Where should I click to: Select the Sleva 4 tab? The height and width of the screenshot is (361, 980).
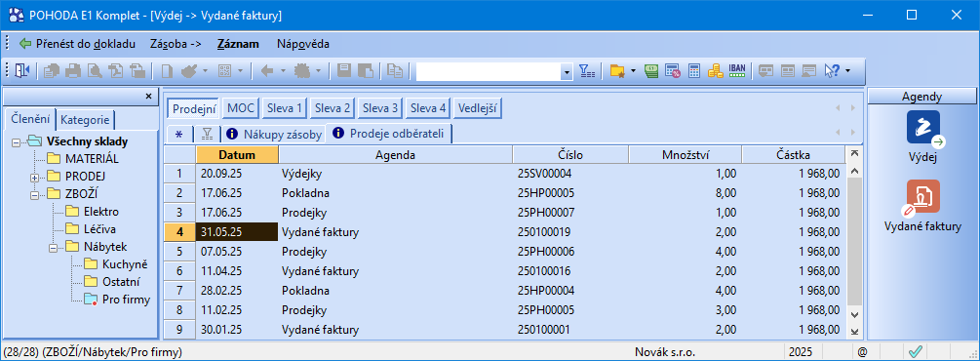[428, 107]
